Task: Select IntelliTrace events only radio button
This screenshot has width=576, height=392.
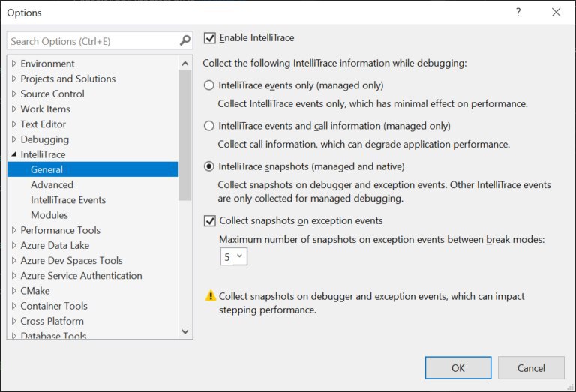Action: point(209,85)
